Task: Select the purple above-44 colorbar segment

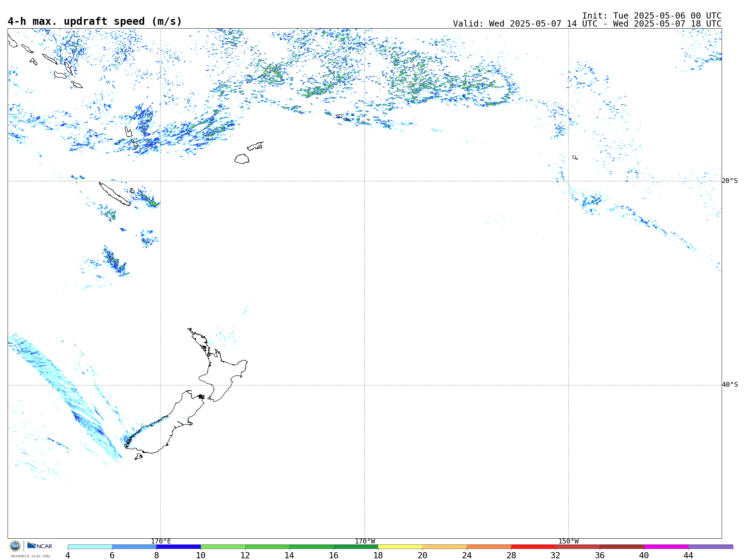Action: point(711,547)
